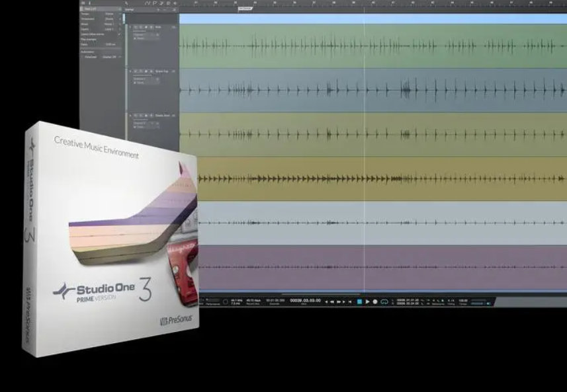
Task: Open the Performance meter in the transport
Action: pyautogui.click(x=212, y=301)
